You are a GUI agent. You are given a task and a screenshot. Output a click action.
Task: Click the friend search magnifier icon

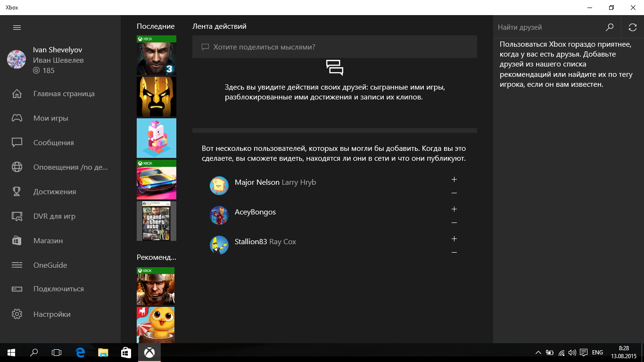pos(610,27)
